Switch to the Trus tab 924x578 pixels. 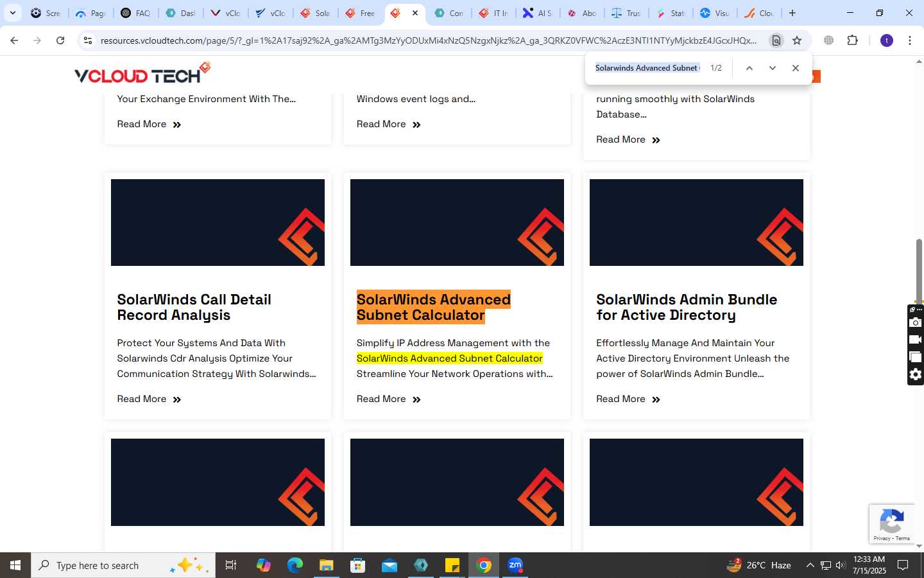626,13
